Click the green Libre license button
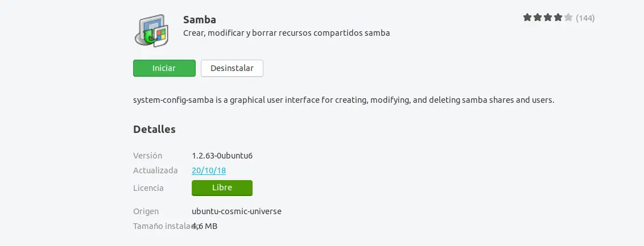Viewport: 644px width, 246px height. pos(222,188)
